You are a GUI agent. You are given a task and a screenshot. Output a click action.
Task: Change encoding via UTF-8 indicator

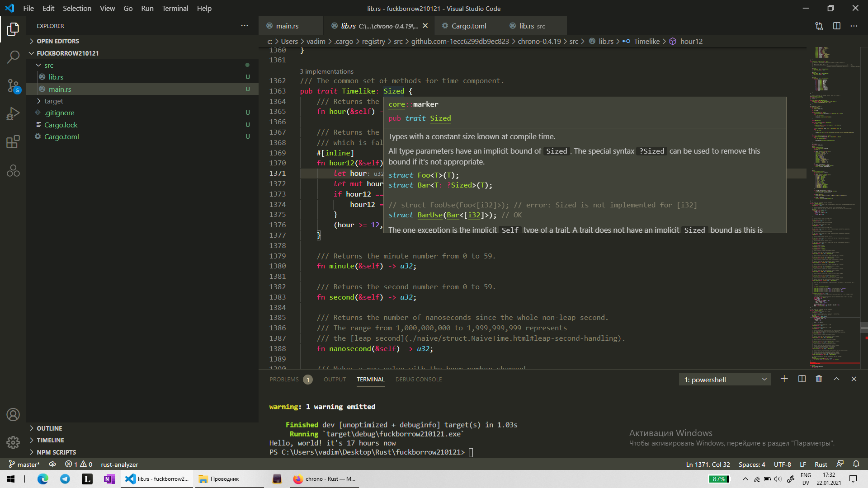[782, 464]
